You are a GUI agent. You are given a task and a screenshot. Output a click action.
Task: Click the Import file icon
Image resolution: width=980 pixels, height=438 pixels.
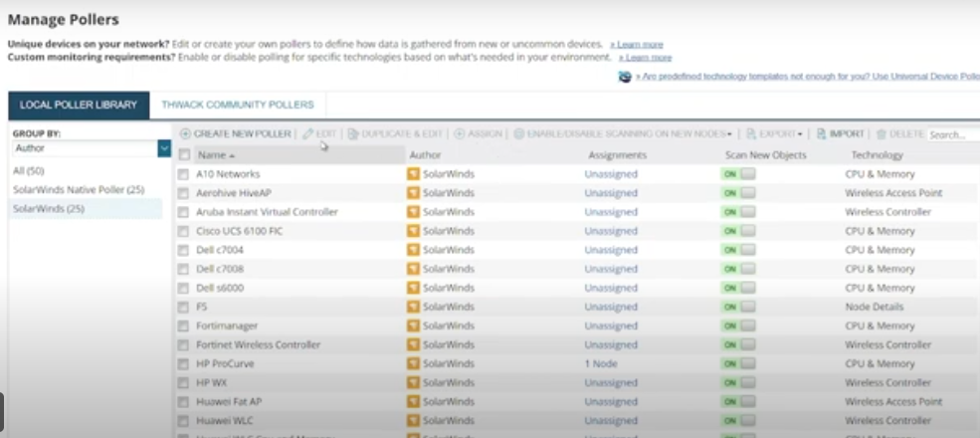[821, 134]
